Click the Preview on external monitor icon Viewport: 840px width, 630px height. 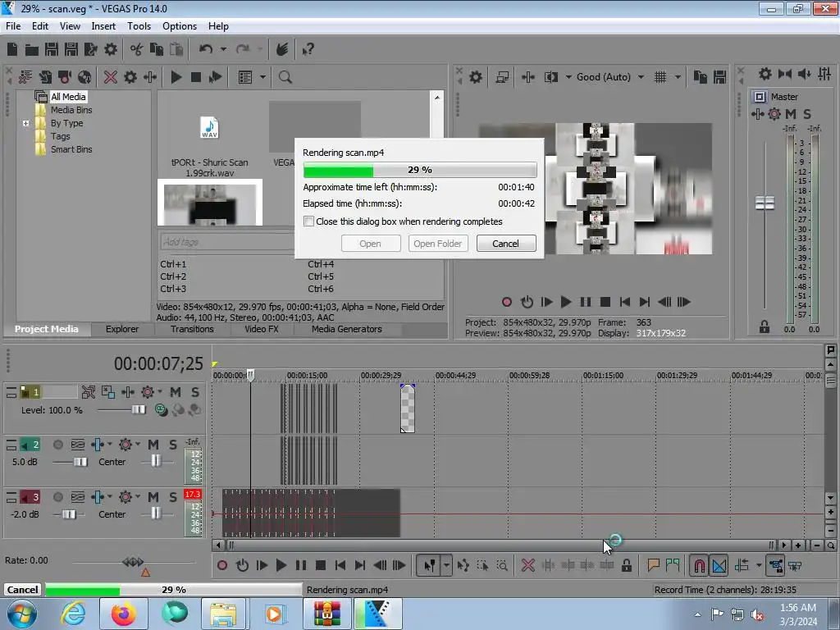(502, 77)
